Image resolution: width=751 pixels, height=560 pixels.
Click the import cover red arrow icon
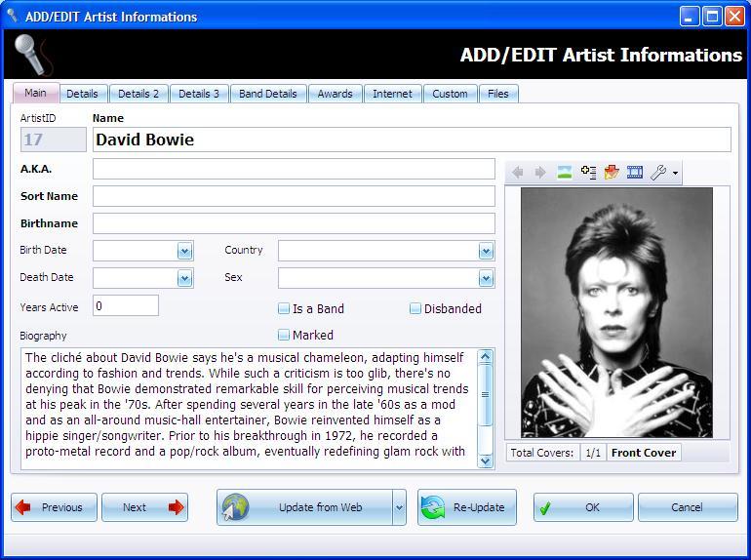(612, 172)
